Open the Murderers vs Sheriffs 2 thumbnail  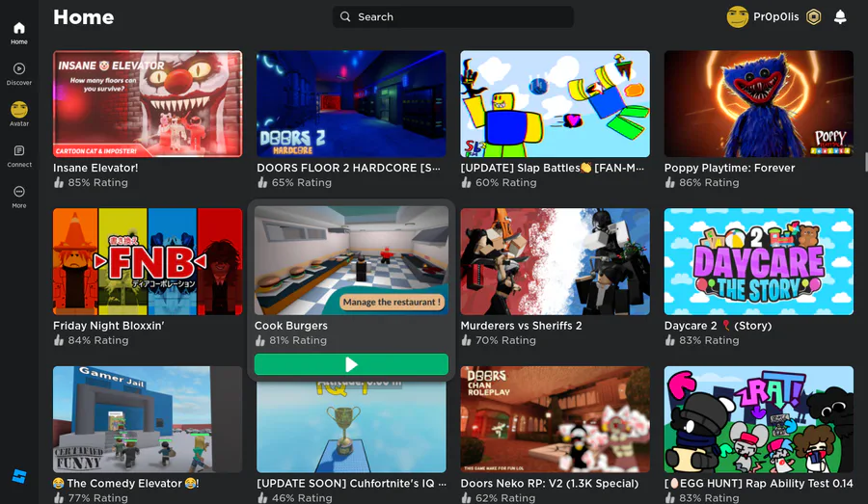(555, 262)
